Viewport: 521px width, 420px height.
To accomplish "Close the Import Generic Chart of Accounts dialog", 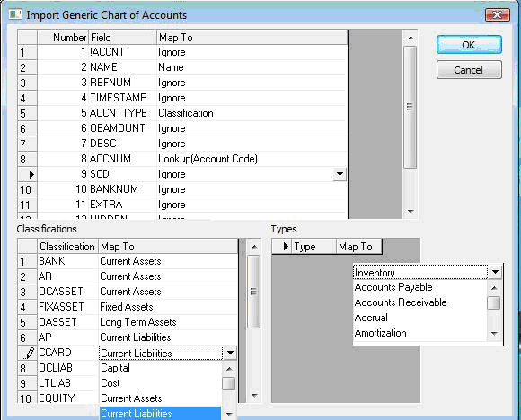I will point(498,15).
